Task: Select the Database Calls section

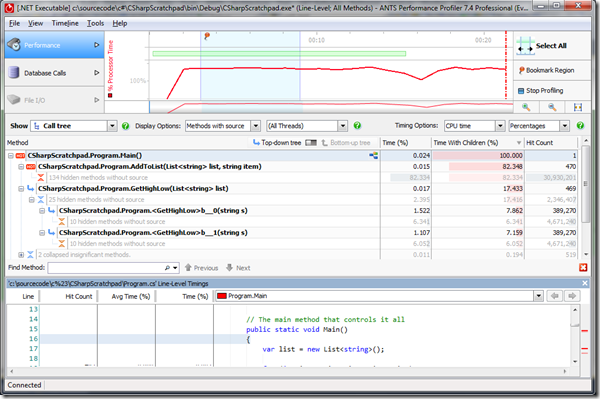Action: 54,73
